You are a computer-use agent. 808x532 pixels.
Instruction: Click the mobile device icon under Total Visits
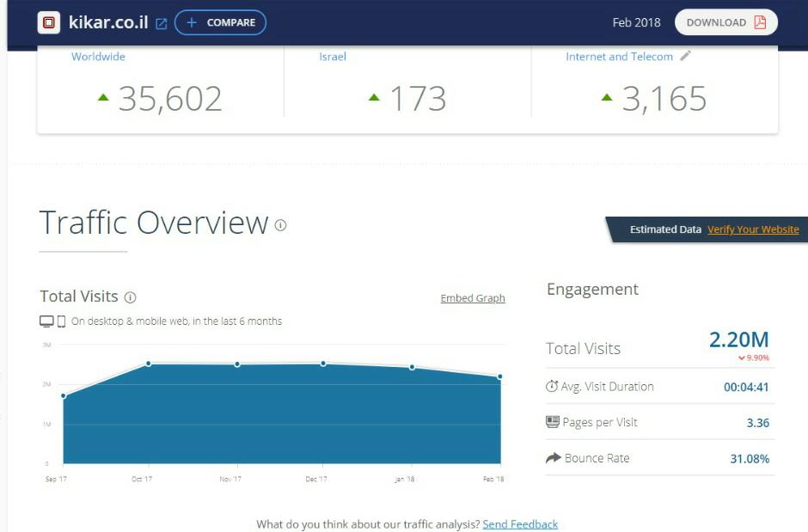(x=61, y=321)
